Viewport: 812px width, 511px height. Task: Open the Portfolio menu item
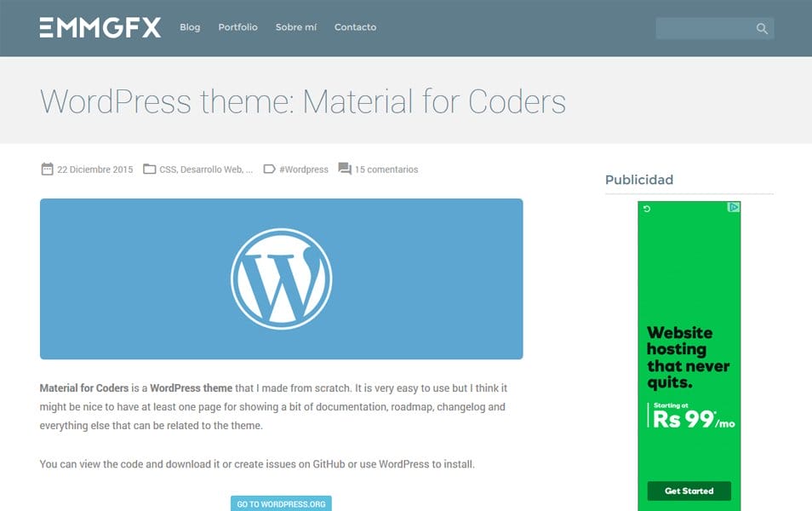(237, 27)
